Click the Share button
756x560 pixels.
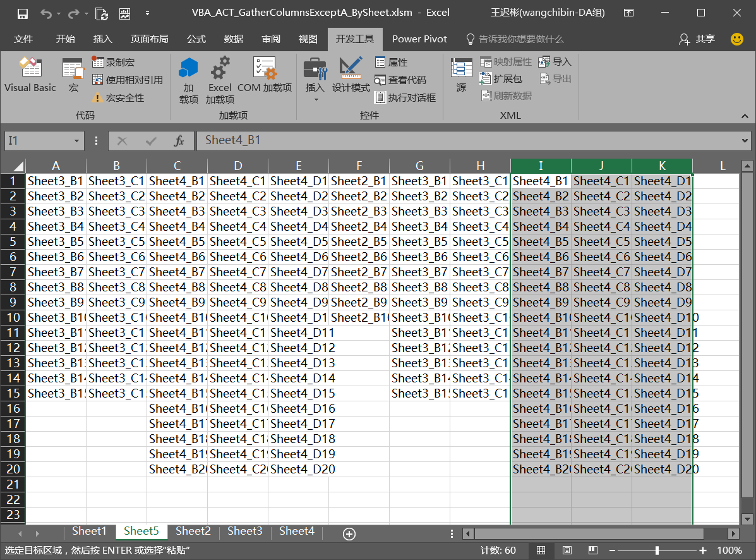coord(697,39)
